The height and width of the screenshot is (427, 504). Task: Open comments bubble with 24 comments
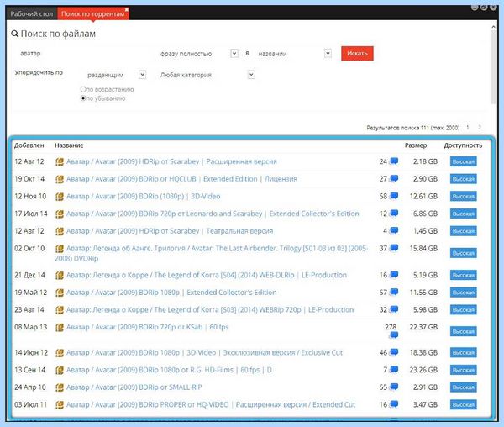pyautogui.click(x=394, y=161)
